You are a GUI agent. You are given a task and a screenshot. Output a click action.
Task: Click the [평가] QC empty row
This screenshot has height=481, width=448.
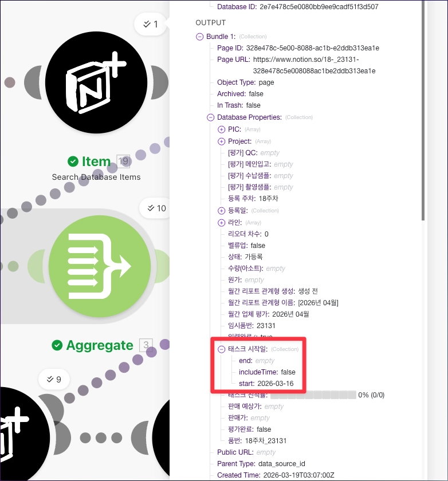tap(254, 153)
